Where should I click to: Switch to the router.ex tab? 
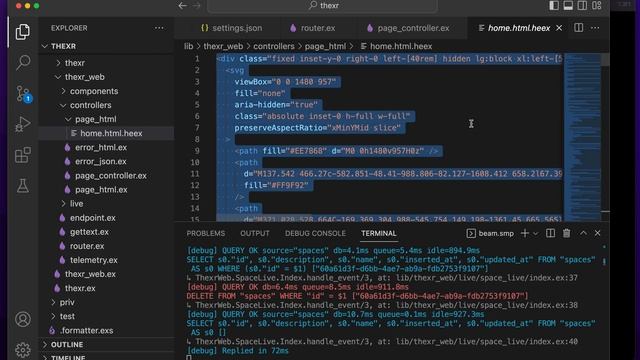313,28
